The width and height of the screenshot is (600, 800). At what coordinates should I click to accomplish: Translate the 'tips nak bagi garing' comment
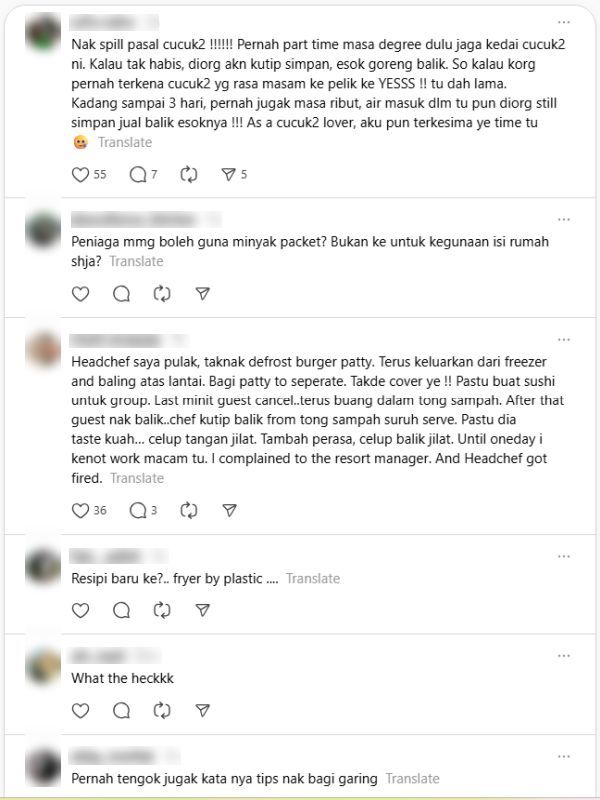pos(412,779)
